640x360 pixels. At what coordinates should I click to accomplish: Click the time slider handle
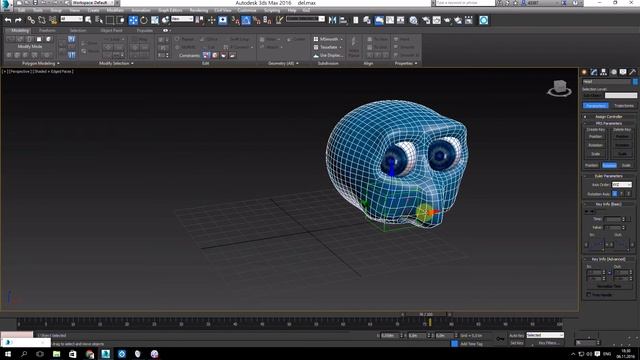(426, 315)
